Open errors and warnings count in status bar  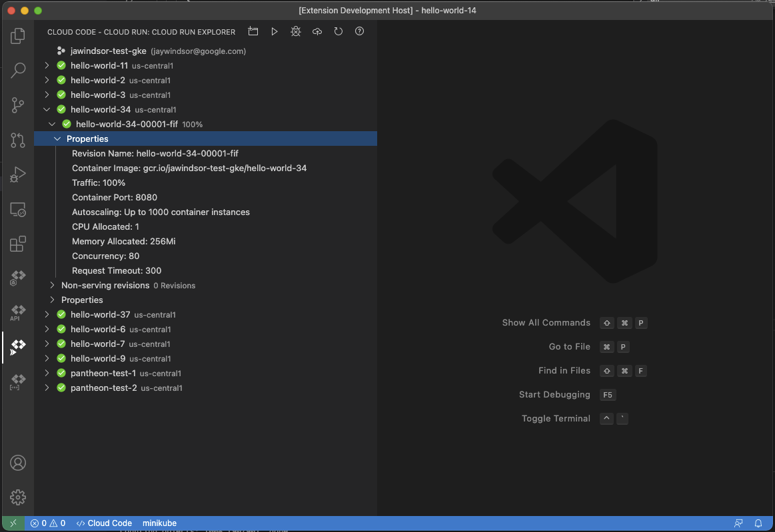coord(48,523)
